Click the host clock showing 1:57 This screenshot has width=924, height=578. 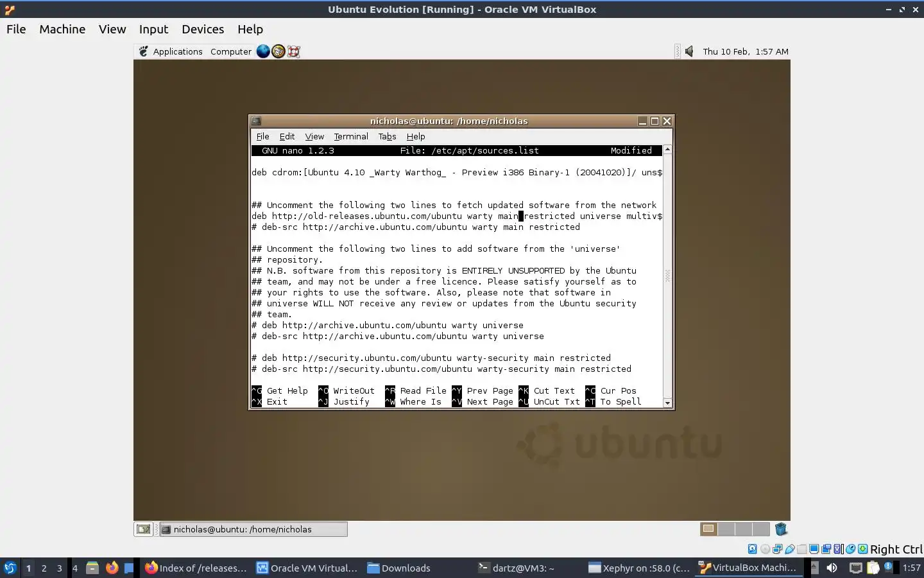click(x=911, y=568)
